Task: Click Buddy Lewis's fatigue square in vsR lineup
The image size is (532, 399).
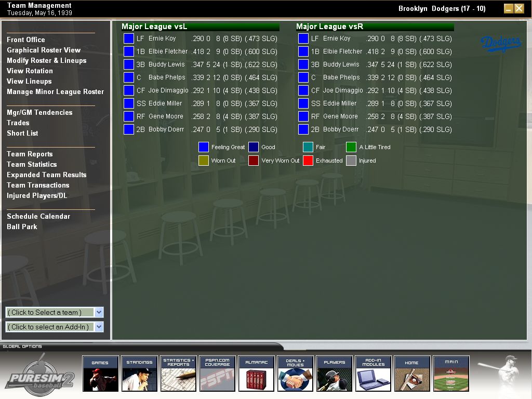Action: coord(303,64)
